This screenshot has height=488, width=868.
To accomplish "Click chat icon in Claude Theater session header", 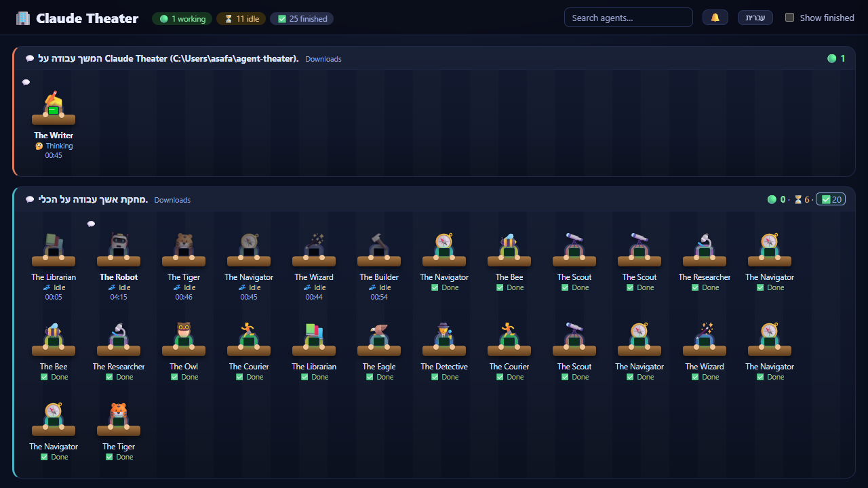I will (30, 58).
